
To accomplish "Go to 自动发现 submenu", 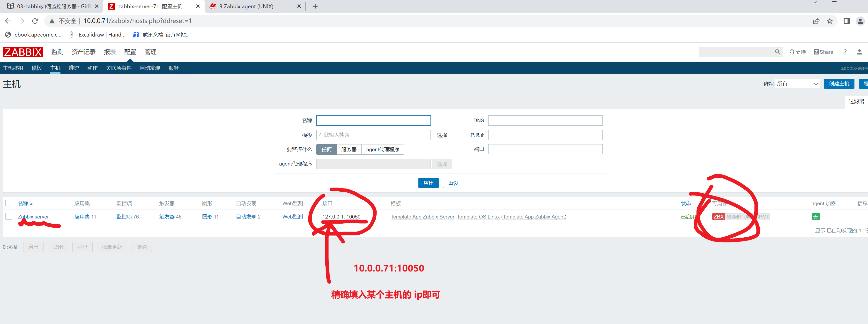I will click(150, 68).
